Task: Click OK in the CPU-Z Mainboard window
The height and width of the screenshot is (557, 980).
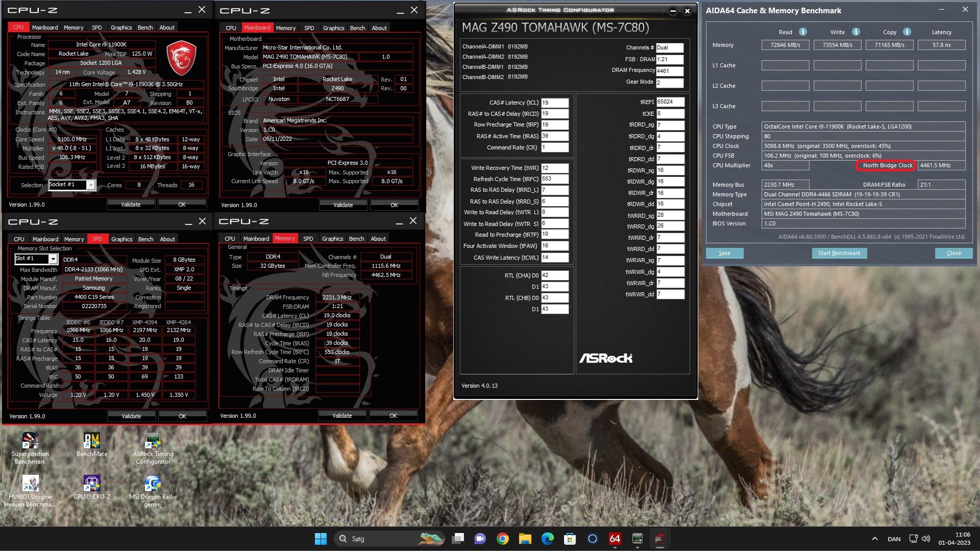Action: (x=394, y=205)
